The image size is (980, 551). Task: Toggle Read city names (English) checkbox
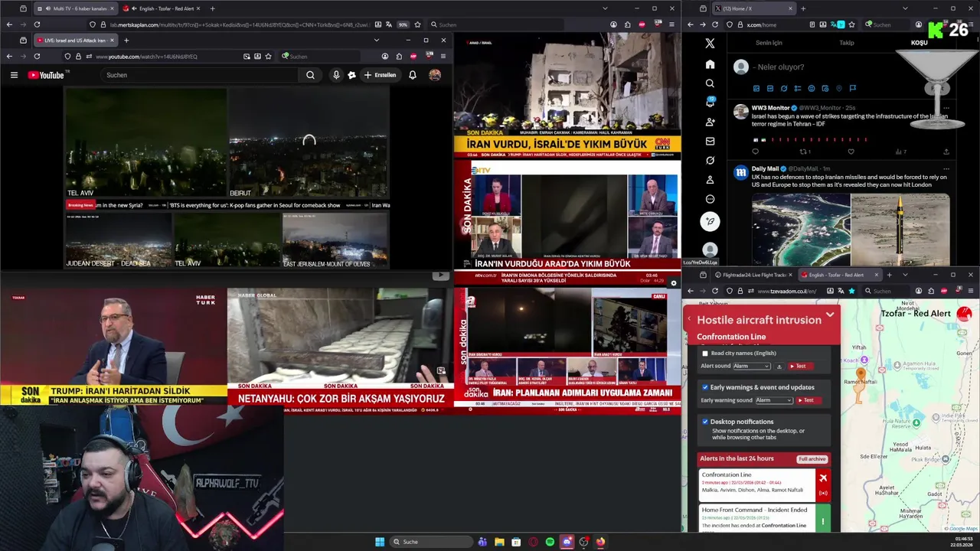coord(705,354)
